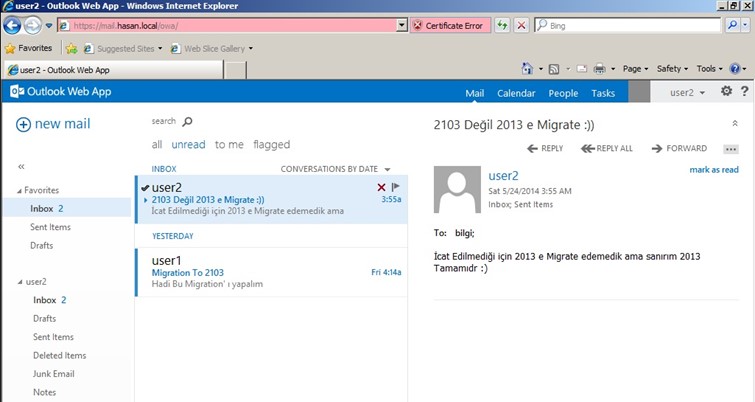Open Favorites Sent Items folder
Screen dimensions: 755x402
pos(50,227)
